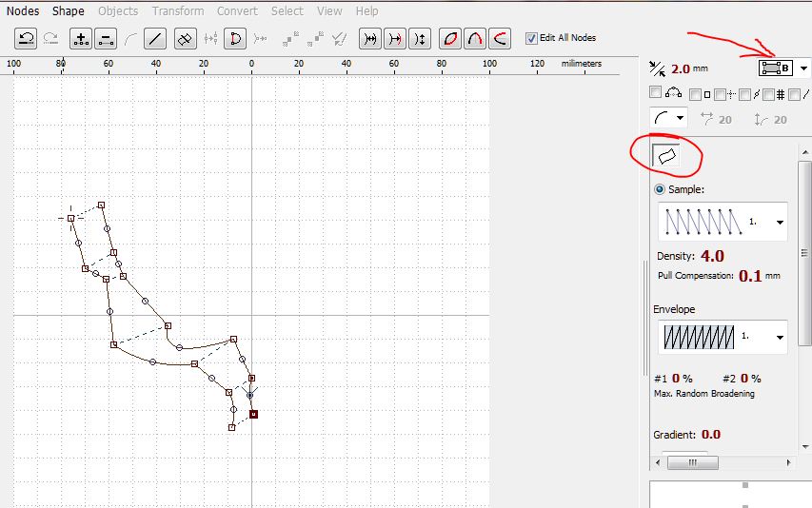Click the first grayed stair-step squares icon
Image resolution: width=812 pixels, height=508 pixels.
point(290,39)
